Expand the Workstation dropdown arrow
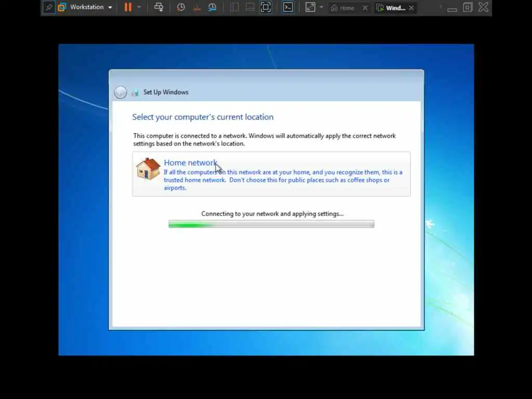This screenshot has width=532, height=399. [110, 7]
